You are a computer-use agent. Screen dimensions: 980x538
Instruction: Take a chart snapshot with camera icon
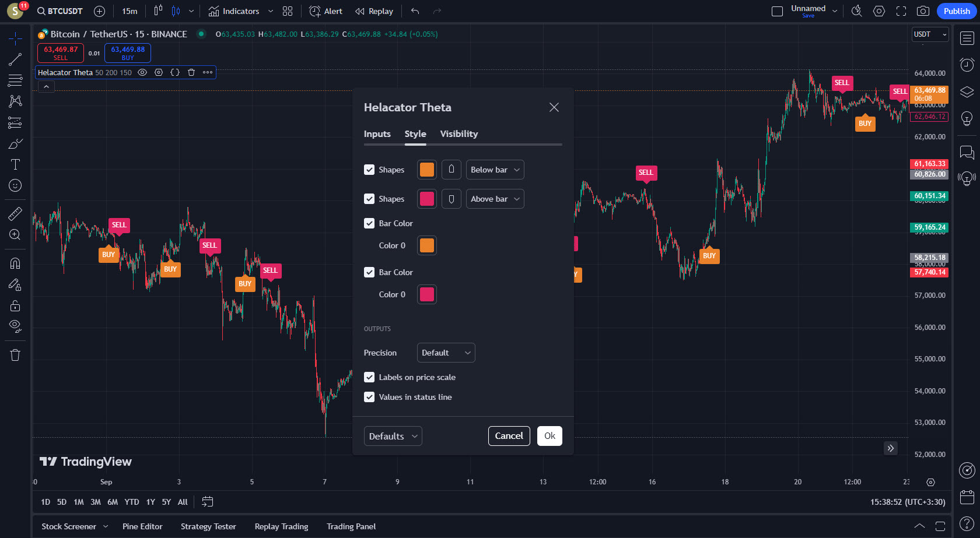coord(923,11)
